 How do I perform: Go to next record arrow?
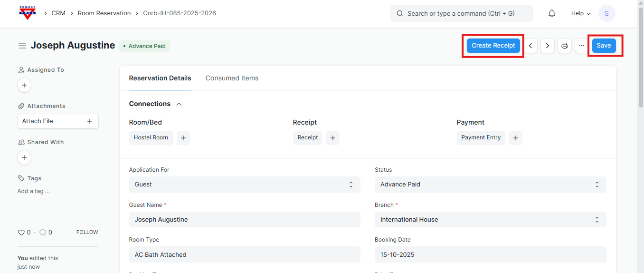[547, 46]
